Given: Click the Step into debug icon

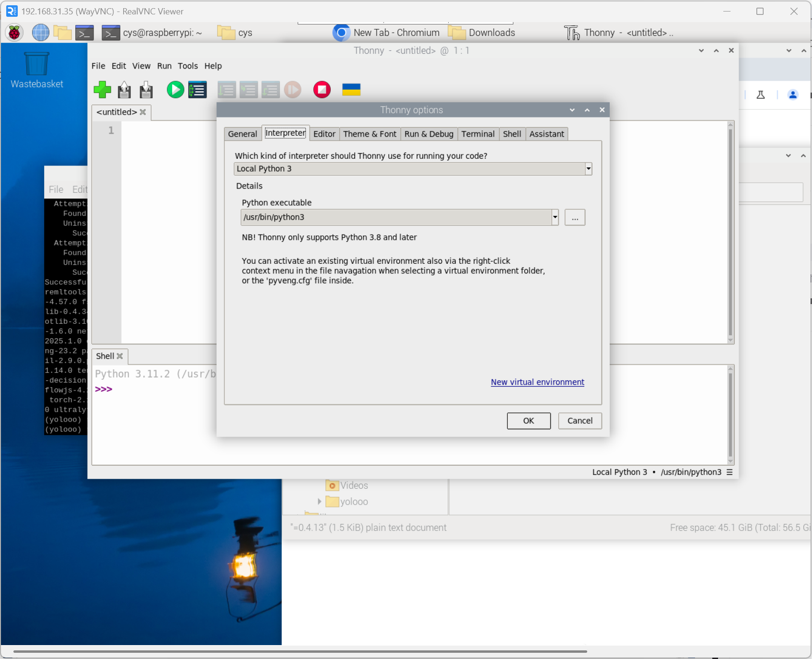Looking at the screenshot, I should pos(249,90).
